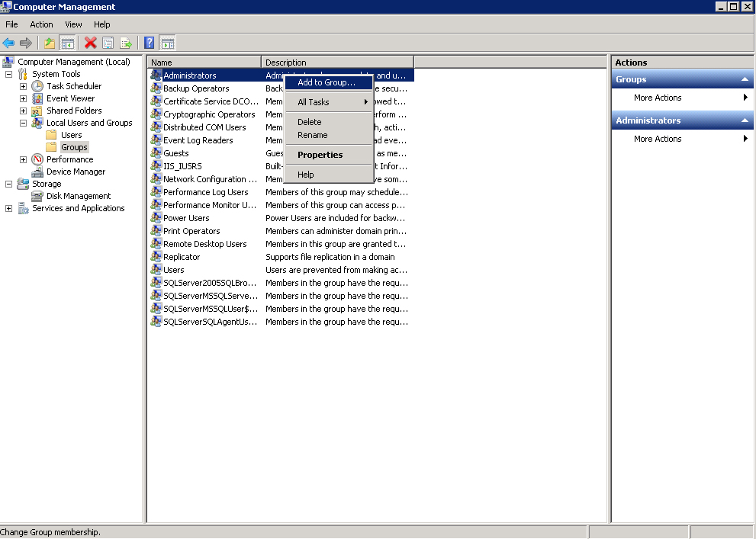
Task: Click the red X Delete toolbar icon
Action: 91,43
